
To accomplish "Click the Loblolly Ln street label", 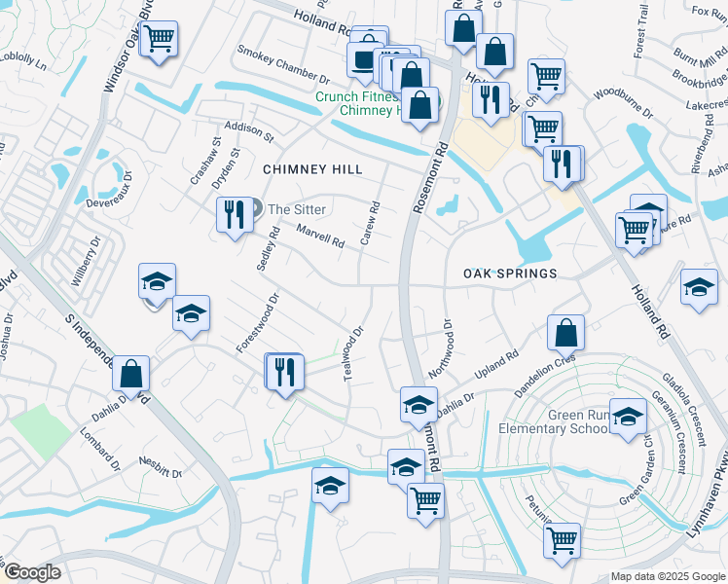I will pyautogui.click(x=23, y=60).
